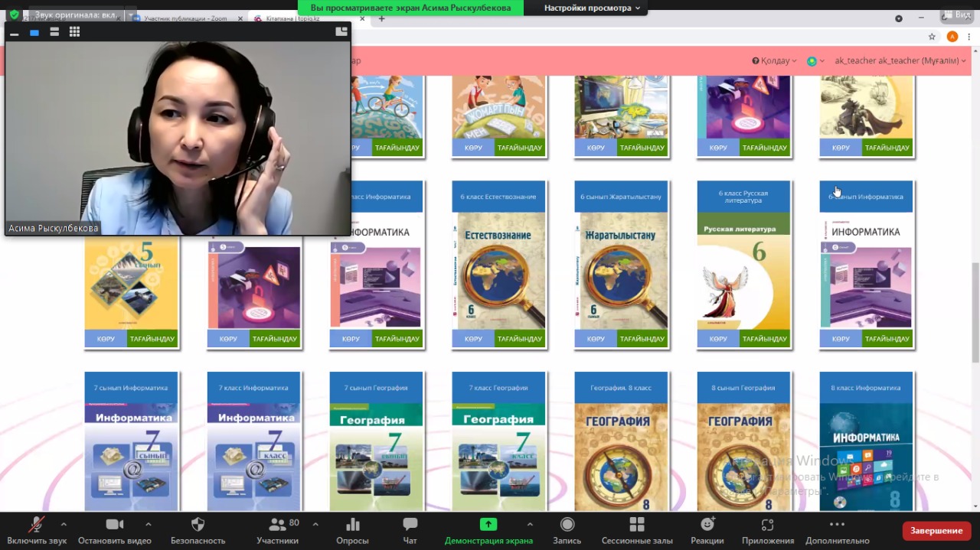Click the Завершение end meeting button
Viewport: 980px width, 550px height.
pyautogui.click(x=936, y=531)
